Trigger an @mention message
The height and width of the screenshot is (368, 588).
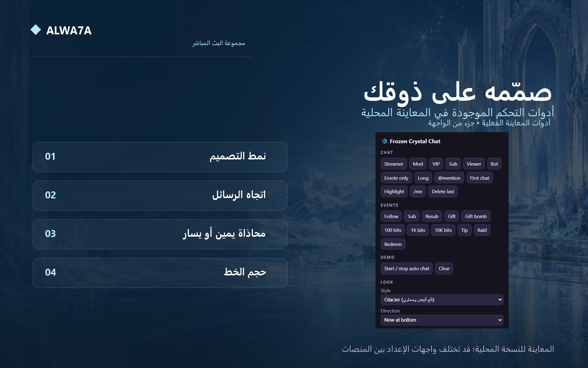pos(449,178)
